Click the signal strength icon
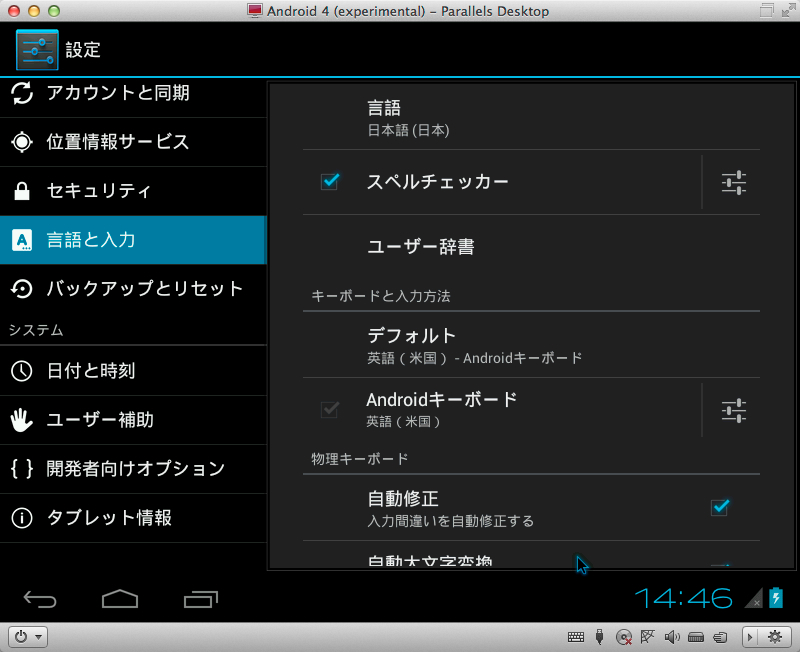 click(753, 598)
